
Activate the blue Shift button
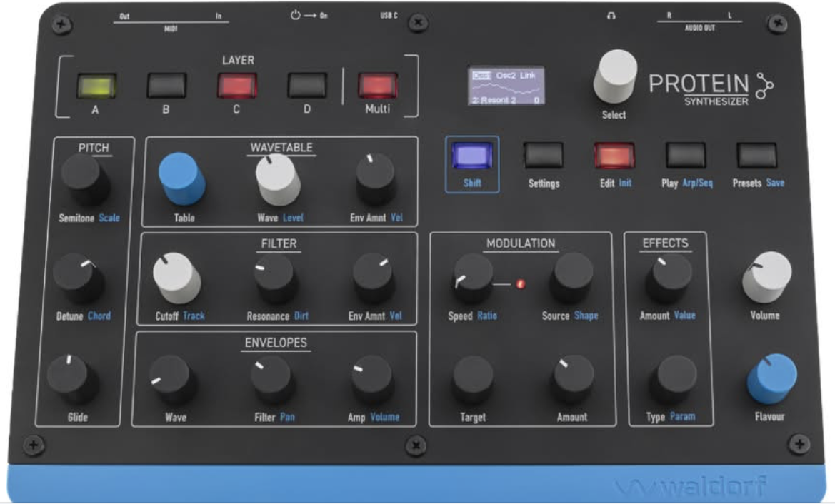tap(472, 156)
